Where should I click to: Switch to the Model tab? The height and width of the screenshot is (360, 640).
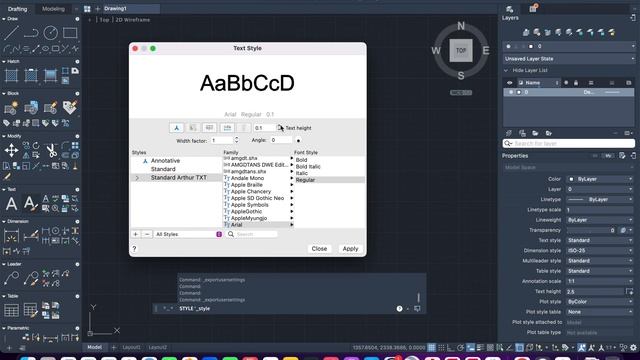coord(95,347)
